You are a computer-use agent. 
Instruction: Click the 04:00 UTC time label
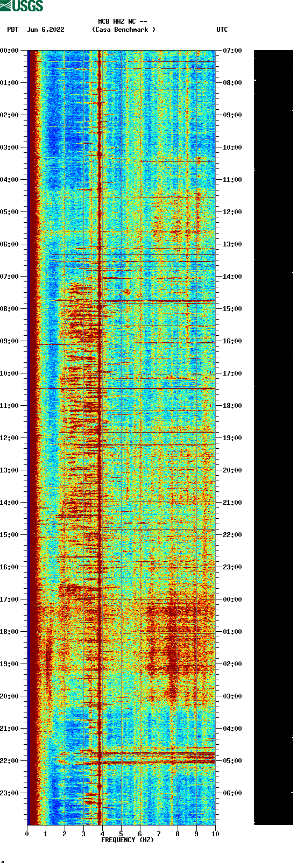click(x=232, y=729)
